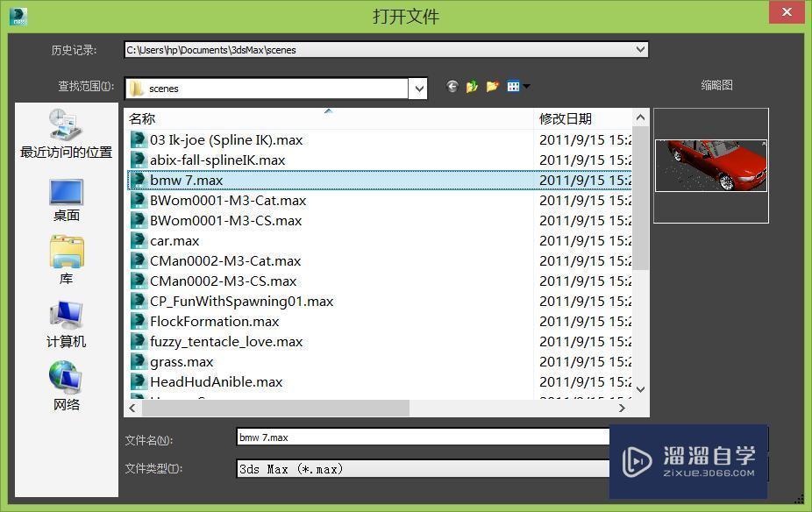Viewport: 812px width, 512px height.
Task: Click the vertical scrollbar thumb
Action: 641,198
